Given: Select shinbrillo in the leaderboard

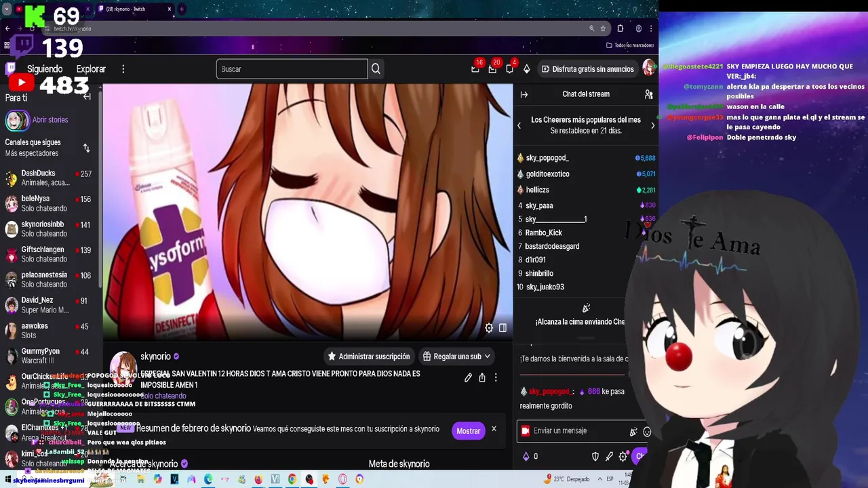Looking at the screenshot, I should 539,273.
